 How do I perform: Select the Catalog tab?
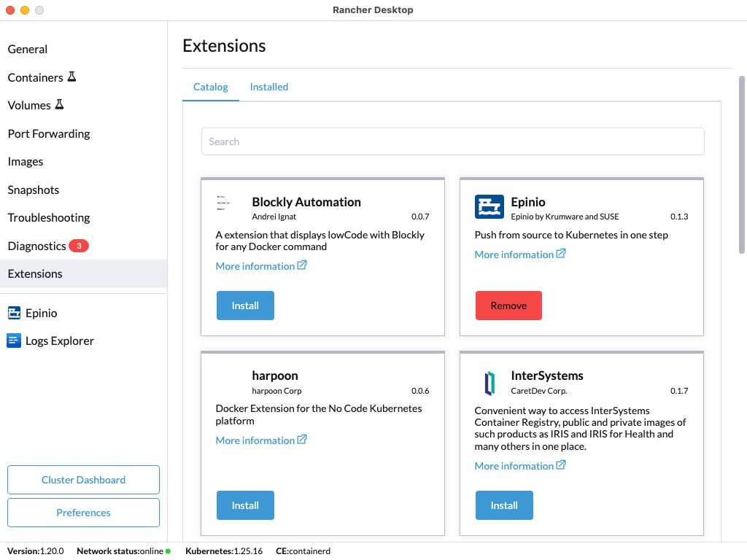(210, 87)
